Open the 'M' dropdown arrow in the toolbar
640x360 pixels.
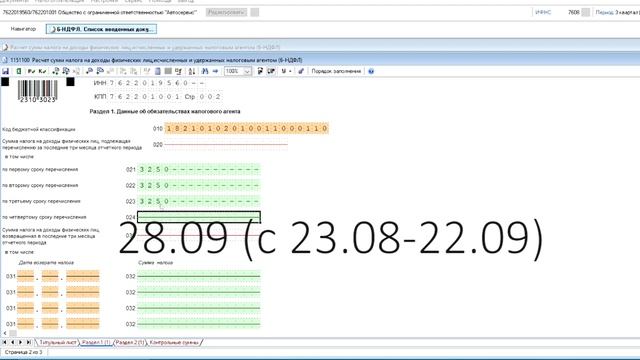coord(290,71)
